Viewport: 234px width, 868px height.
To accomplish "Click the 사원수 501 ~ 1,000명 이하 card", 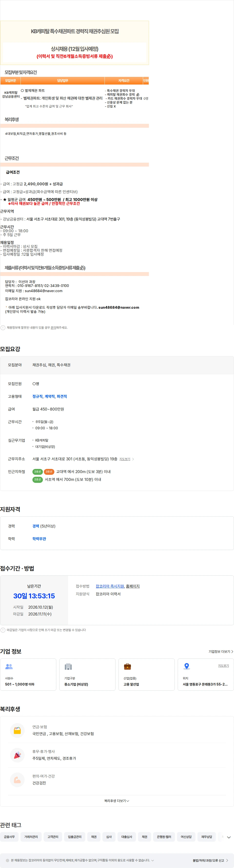I will (x=28, y=675).
